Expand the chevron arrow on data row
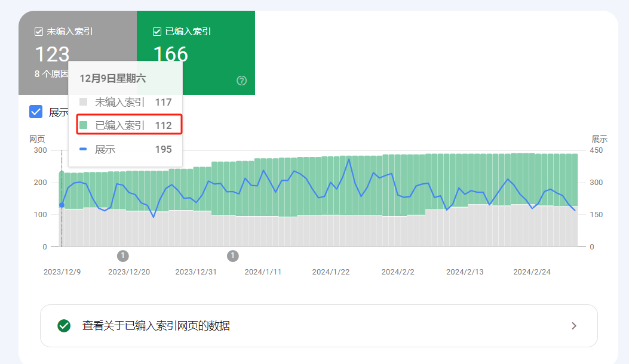Screen dimensions: 629x364 pyautogui.click(x=574, y=326)
